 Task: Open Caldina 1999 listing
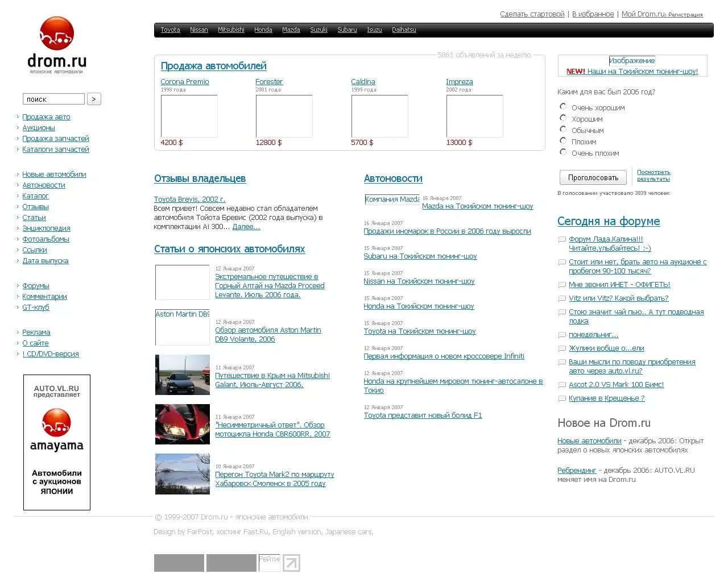tap(363, 82)
